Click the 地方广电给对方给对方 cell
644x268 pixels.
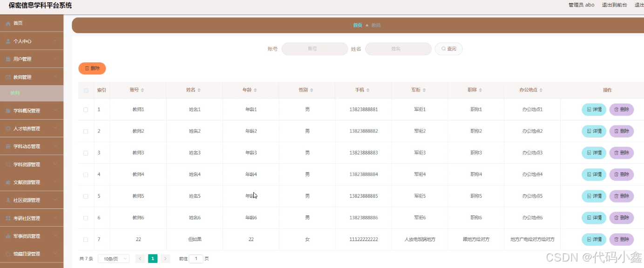pyautogui.click(x=532, y=239)
